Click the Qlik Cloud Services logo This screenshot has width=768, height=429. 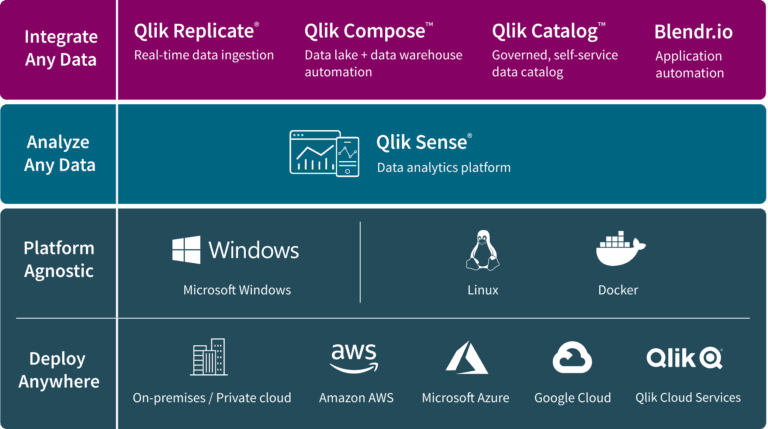(x=684, y=358)
